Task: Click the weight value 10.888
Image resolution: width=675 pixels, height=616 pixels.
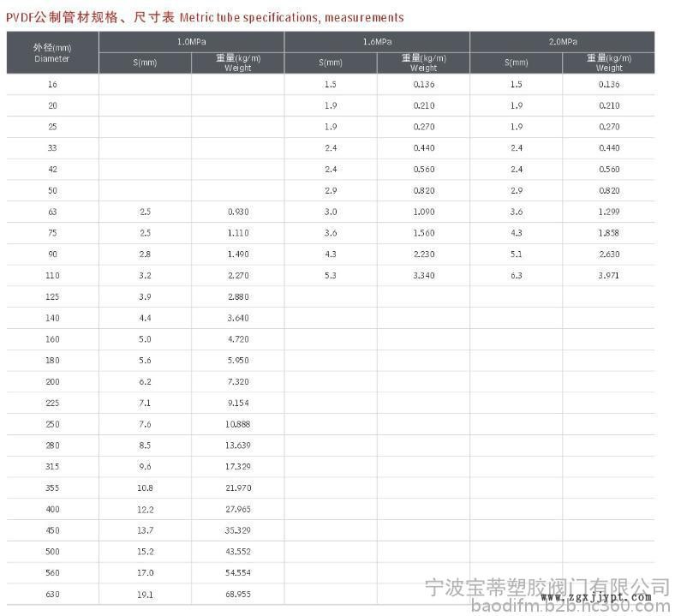Action: pyautogui.click(x=237, y=424)
